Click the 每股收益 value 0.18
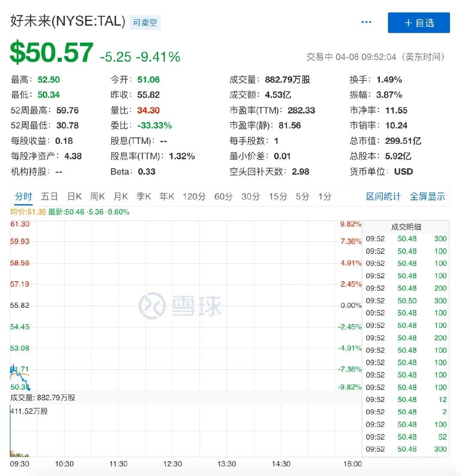Screen dimensions: 462x476 click(64, 141)
